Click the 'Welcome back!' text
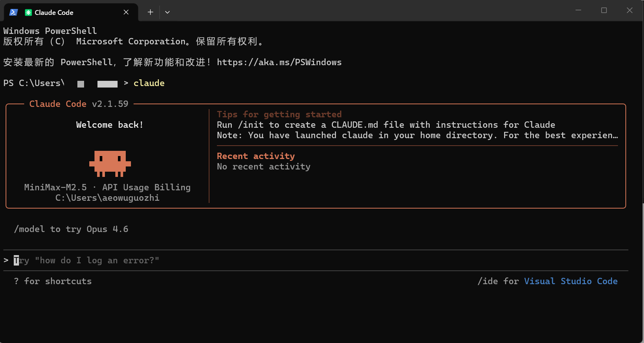Screen dimensions: 644x343 click(110, 125)
